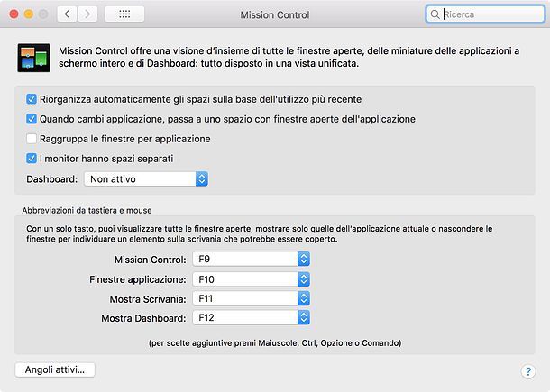Click the Dashboard: label
550x392 pixels.
point(52,179)
